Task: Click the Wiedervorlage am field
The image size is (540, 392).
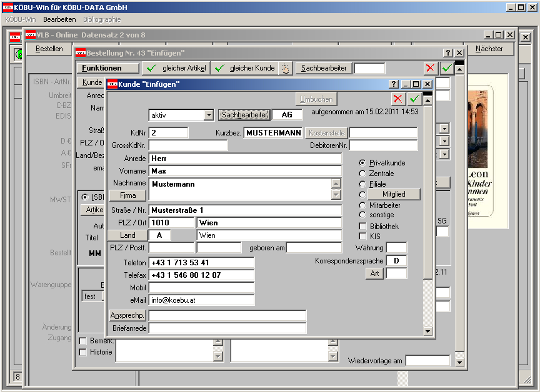Action: tap(427, 361)
